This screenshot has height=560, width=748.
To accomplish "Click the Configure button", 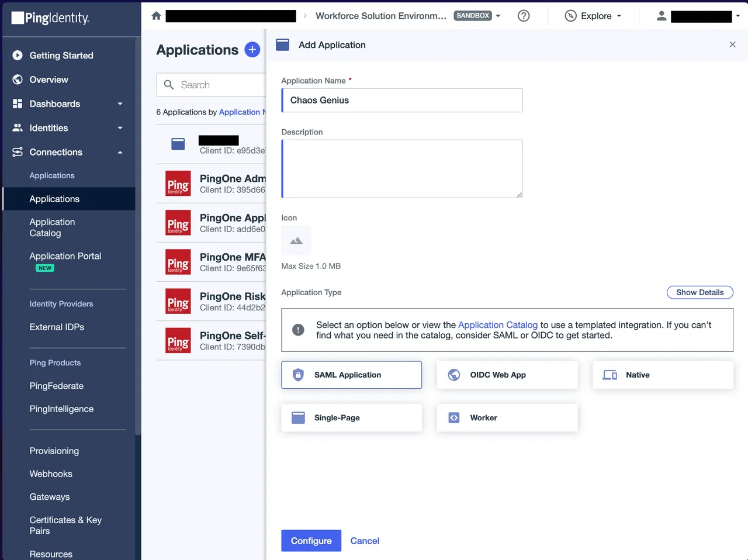I will pyautogui.click(x=311, y=541).
